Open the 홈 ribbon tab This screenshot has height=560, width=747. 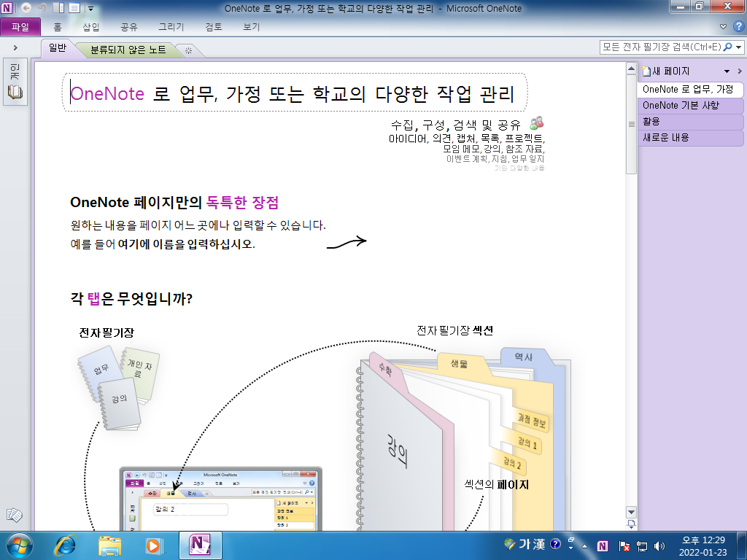pyautogui.click(x=58, y=27)
